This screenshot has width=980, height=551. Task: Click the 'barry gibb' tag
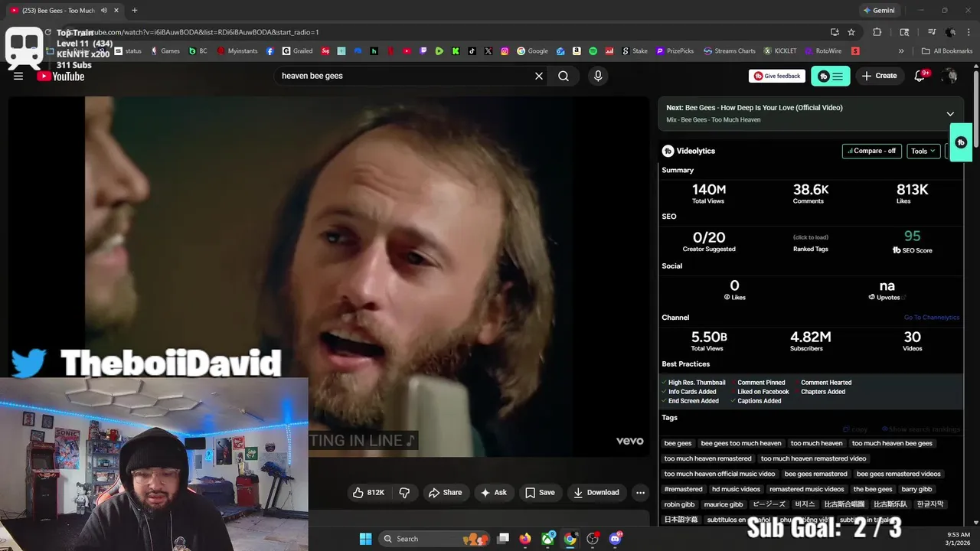[916, 489]
